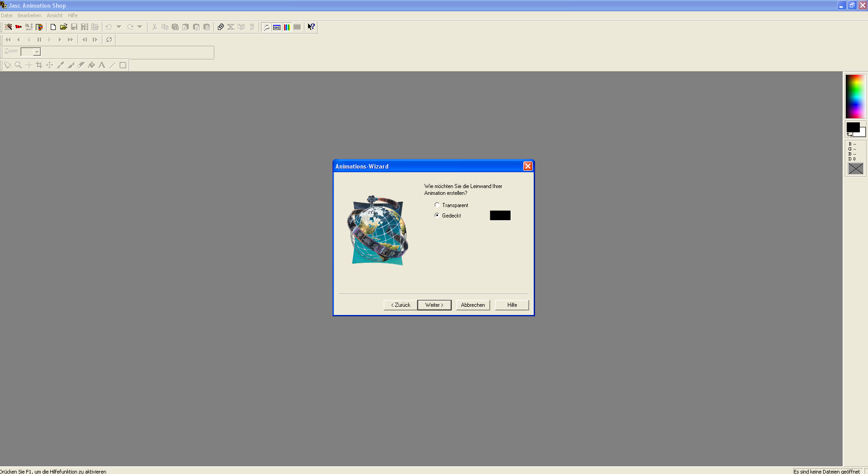868x474 pixels.
Task: Click the tool options wrench icon
Action: (266, 27)
